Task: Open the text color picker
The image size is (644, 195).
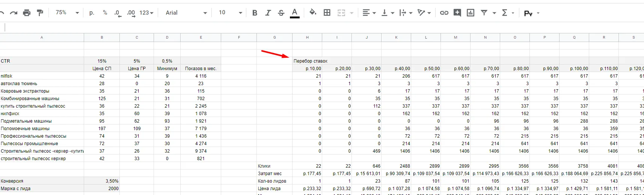Action: click(295, 13)
